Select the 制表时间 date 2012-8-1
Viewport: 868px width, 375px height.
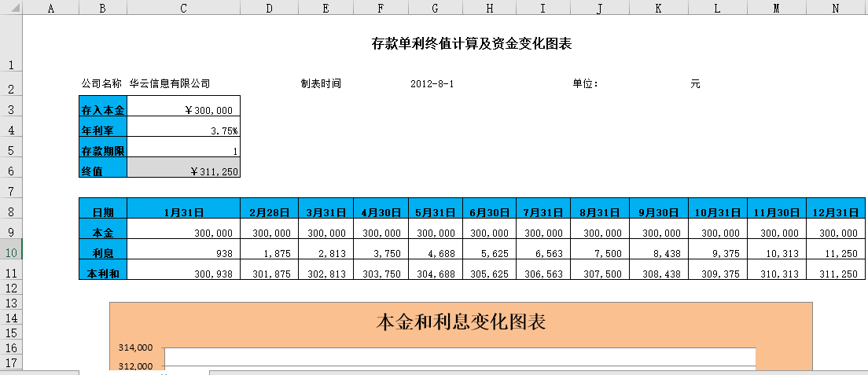point(432,83)
